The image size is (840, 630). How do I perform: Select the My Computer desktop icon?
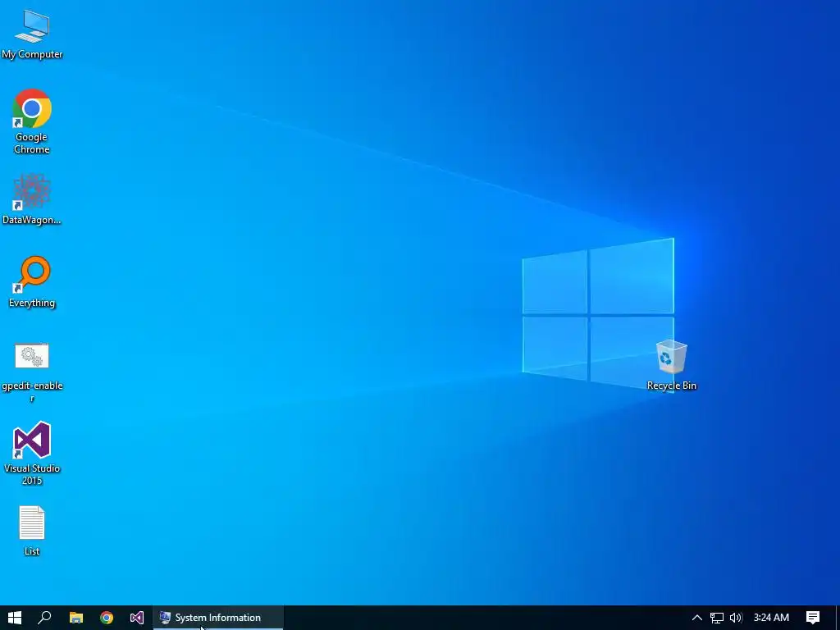(32, 34)
